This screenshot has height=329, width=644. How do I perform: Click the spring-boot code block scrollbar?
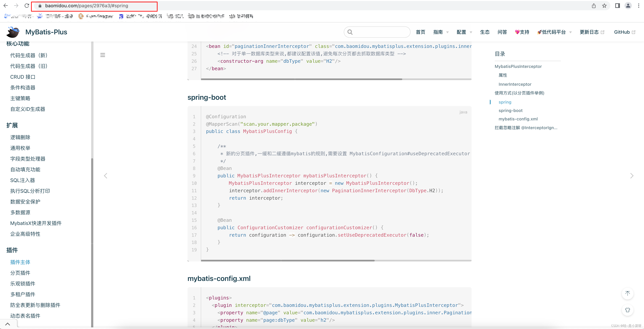point(287,260)
